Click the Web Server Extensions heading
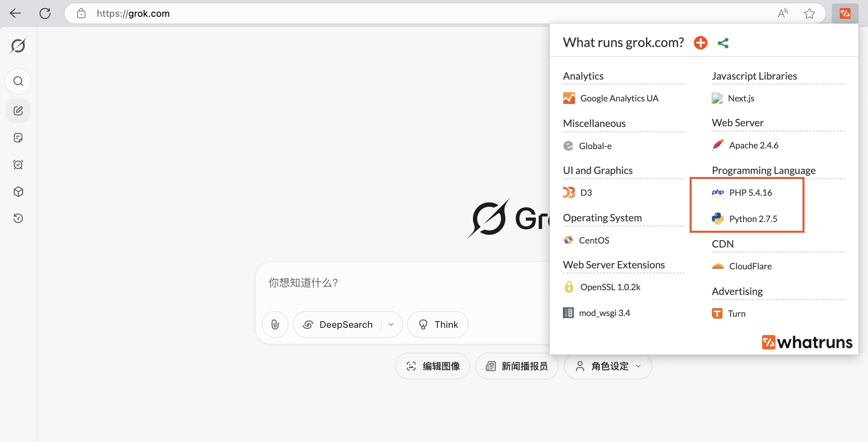 click(614, 264)
